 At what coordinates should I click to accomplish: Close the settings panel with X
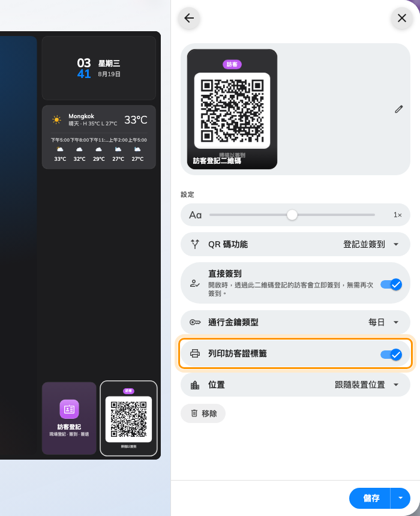[401, 18]
